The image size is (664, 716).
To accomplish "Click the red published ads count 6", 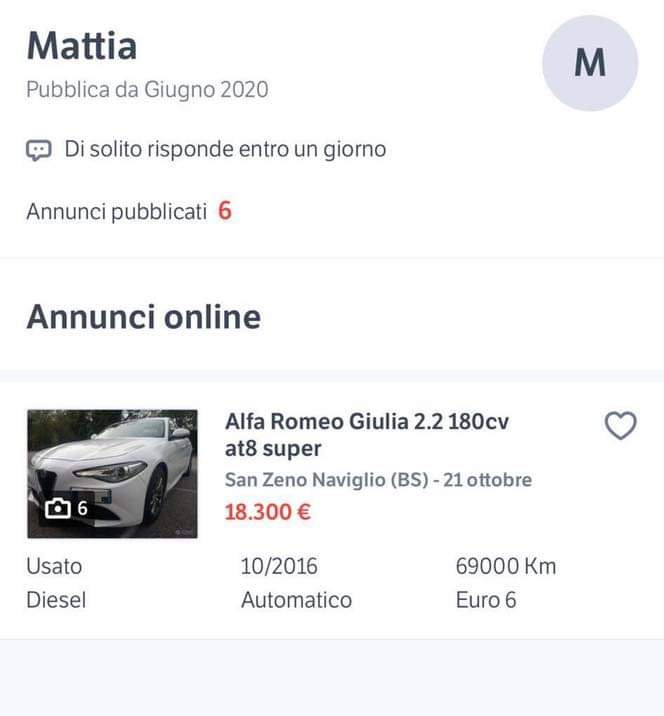I will [225, 211].
